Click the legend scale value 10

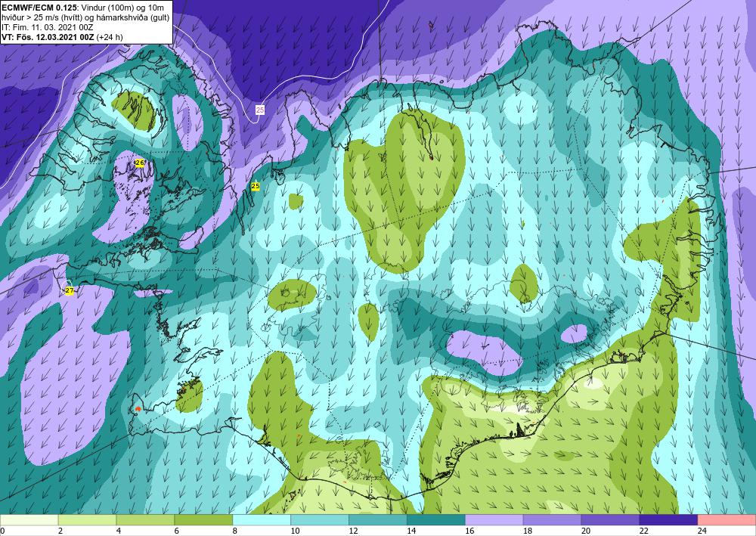[x=295, y=531]
